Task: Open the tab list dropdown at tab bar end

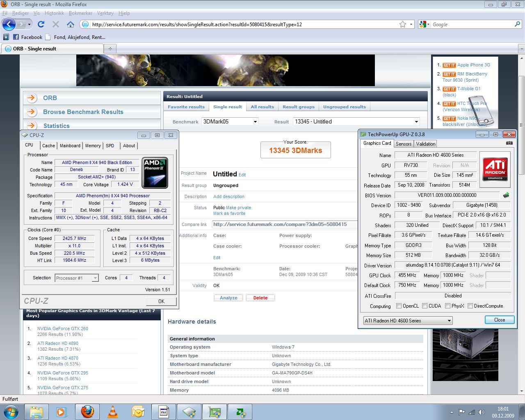Action: tap(521, 48)
